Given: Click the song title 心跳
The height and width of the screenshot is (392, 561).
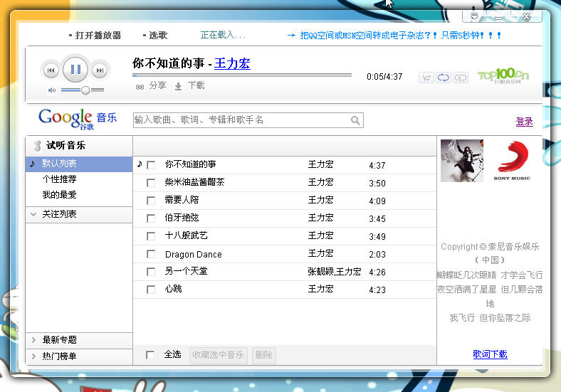Looking at the screenshot, I should [x=174, y=289].
